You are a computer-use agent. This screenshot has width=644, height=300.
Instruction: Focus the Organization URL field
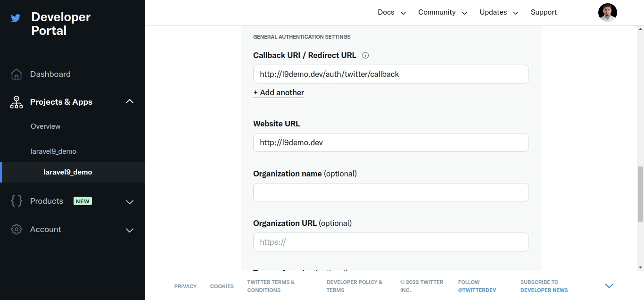pyautogui.click(x=391, y=242)
